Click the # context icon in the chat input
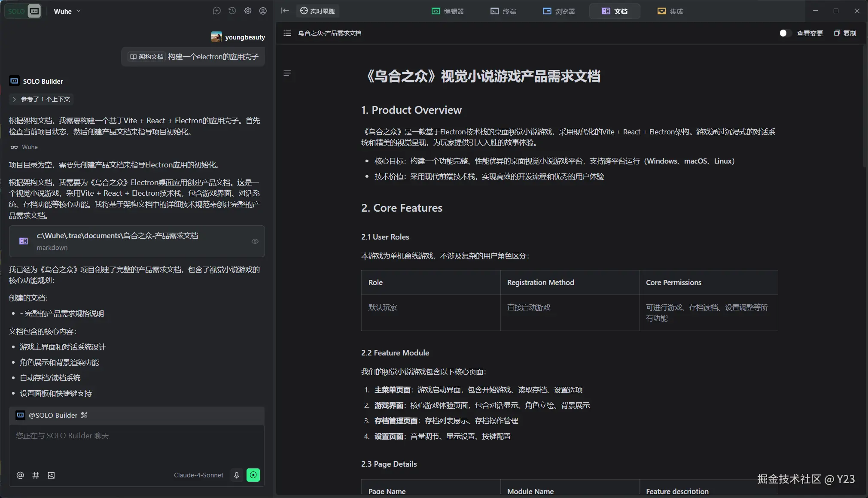The width and height of the screenshot is (868, 498). 36,475
